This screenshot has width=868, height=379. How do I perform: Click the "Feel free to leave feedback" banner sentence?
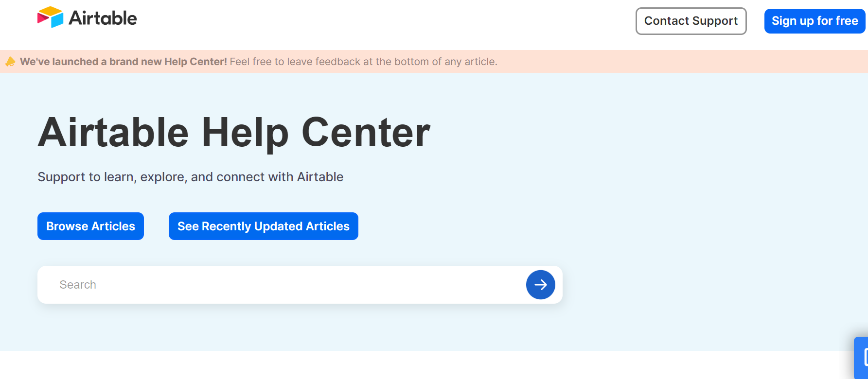[x=363, y=62]
